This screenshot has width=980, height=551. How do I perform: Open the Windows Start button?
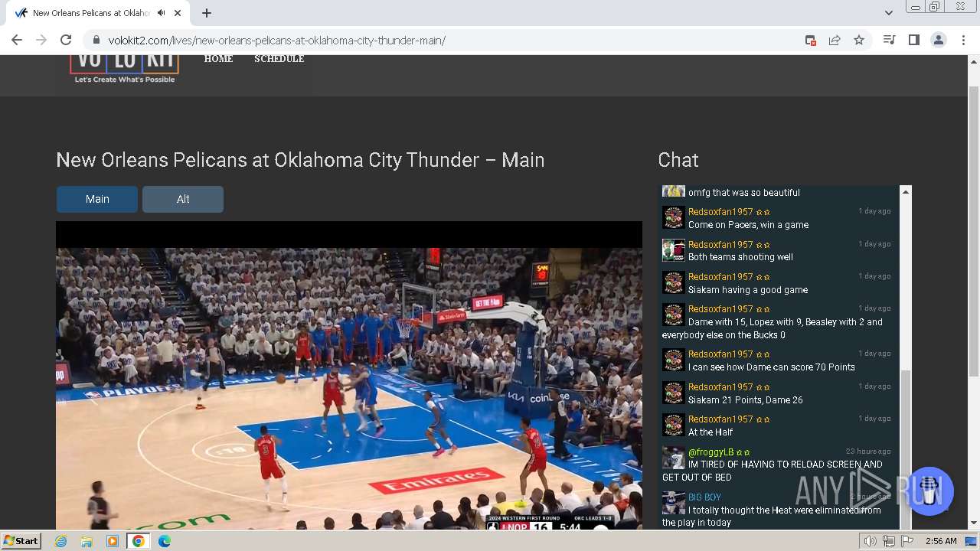click(x=21, y=541)
